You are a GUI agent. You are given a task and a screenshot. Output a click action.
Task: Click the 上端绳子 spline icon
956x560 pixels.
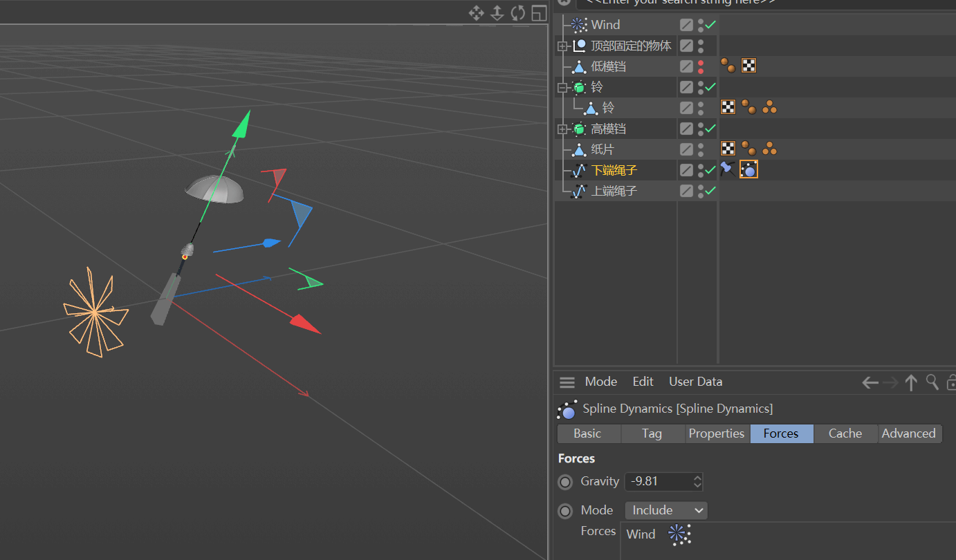coord(579,192)
